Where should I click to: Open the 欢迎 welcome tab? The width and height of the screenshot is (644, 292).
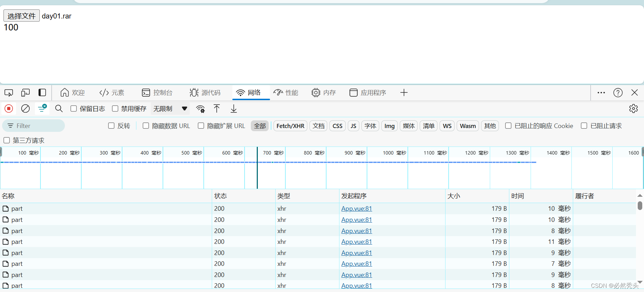point(73,92)
